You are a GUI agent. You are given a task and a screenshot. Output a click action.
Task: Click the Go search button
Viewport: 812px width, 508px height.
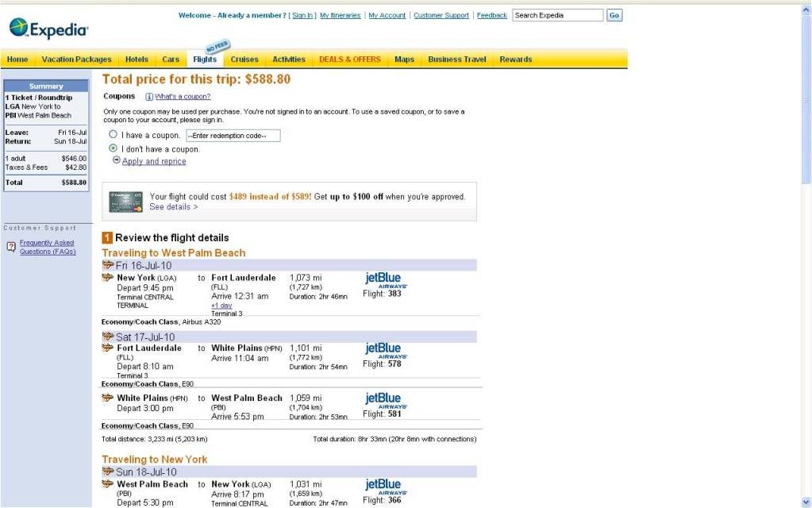614,16
